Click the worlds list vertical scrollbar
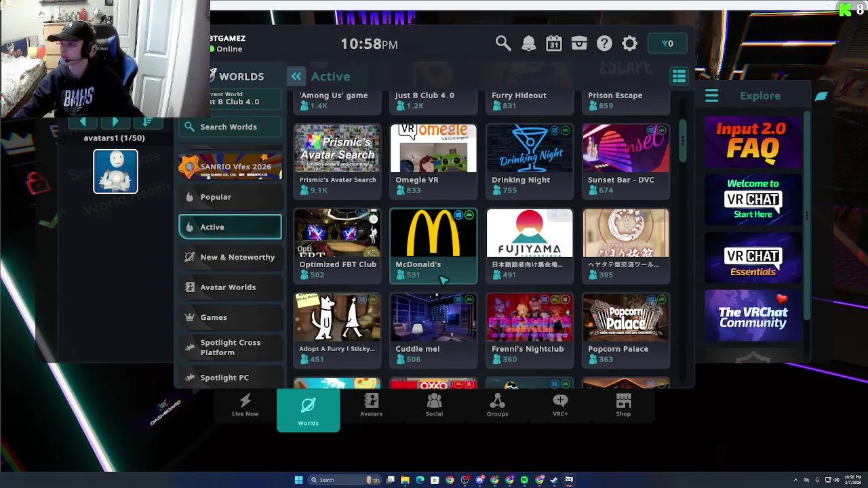868x488 pixels. point(683,141)
